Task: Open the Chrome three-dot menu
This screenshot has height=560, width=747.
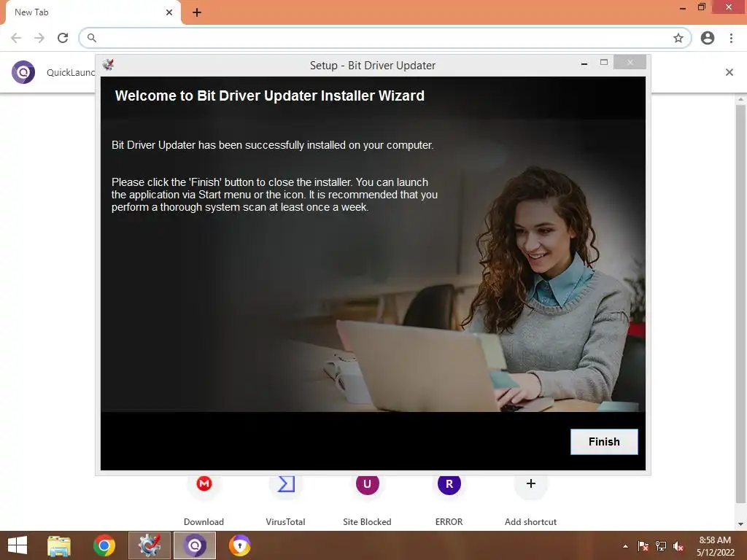Action: tap(731, 38)
